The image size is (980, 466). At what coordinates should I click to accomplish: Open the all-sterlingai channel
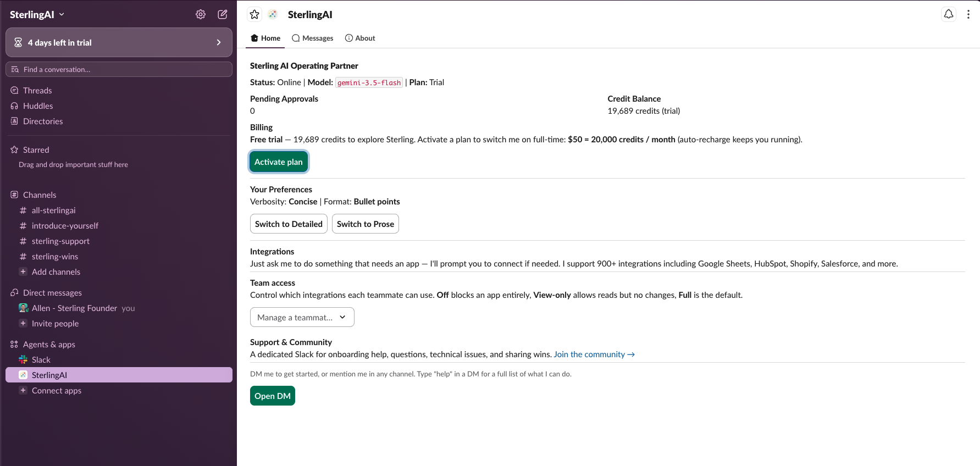(x=54, y=210)
